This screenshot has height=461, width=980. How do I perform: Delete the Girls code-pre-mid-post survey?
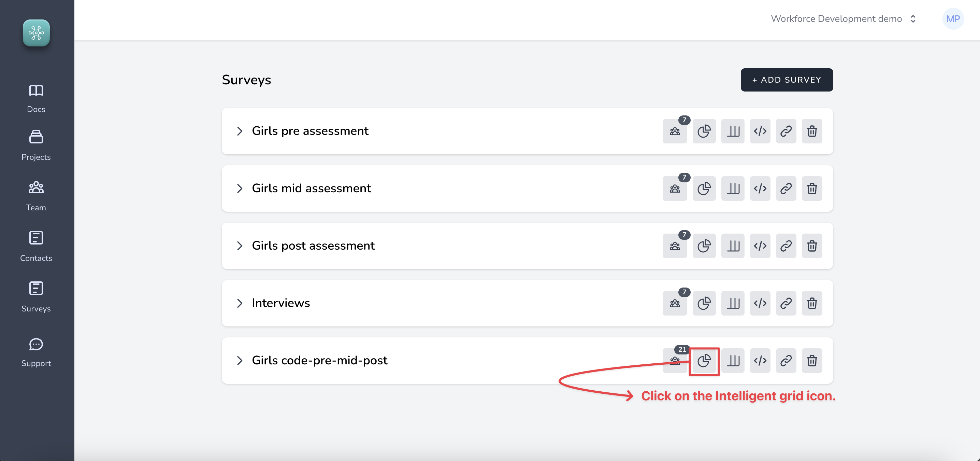812,361
